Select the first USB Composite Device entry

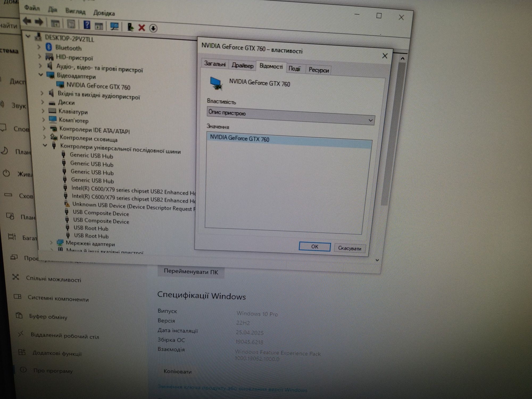pyautogui.click(x=101, y=213)
